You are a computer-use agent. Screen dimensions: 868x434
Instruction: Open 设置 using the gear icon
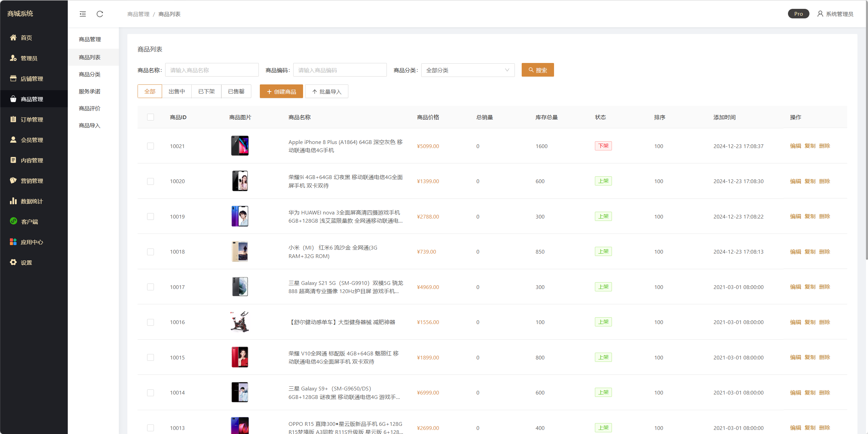(13, 262)
